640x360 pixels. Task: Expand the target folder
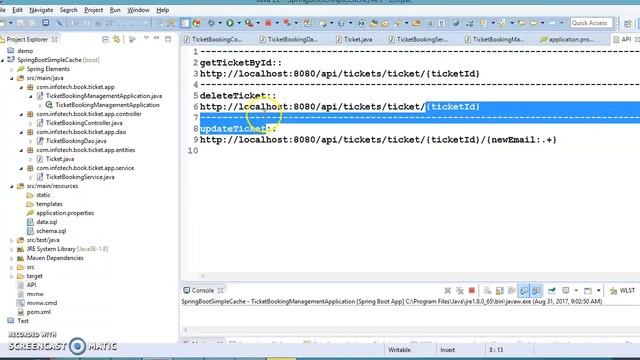pos(12,276)
